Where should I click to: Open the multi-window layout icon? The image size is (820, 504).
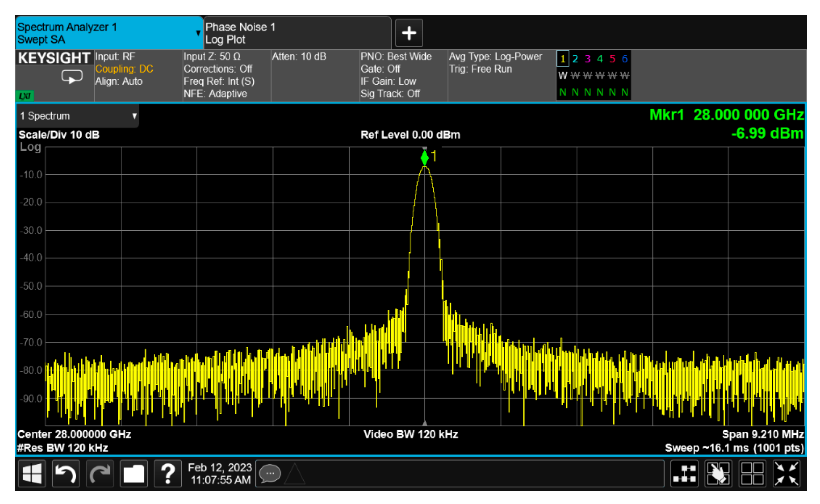(x=752, y=473)
